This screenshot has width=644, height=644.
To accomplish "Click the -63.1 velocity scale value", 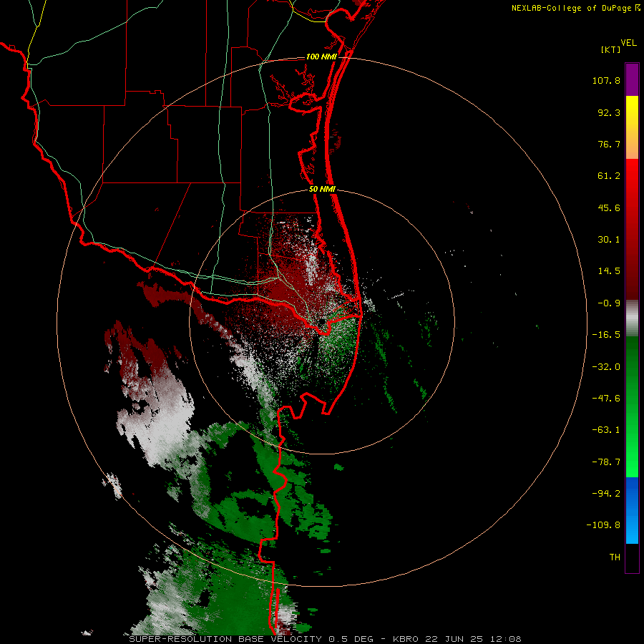I will [x=606, y=430].
